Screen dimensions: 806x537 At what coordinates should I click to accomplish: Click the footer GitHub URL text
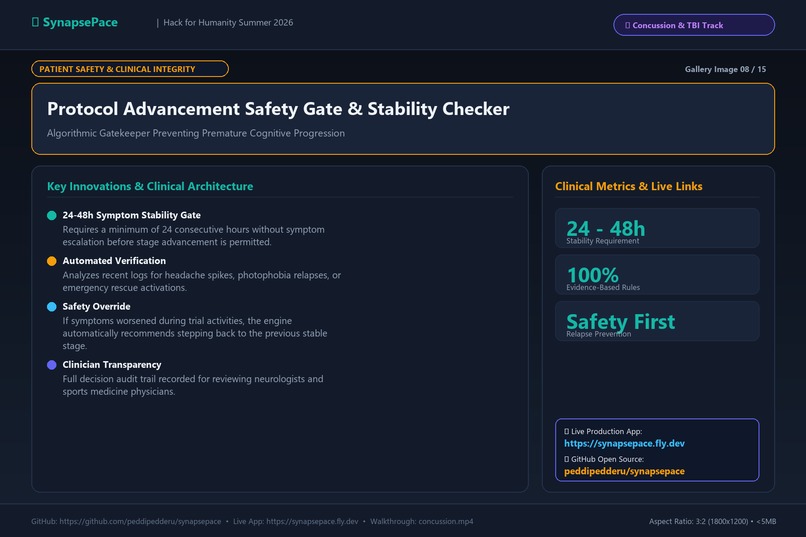[x=126, y=521]
